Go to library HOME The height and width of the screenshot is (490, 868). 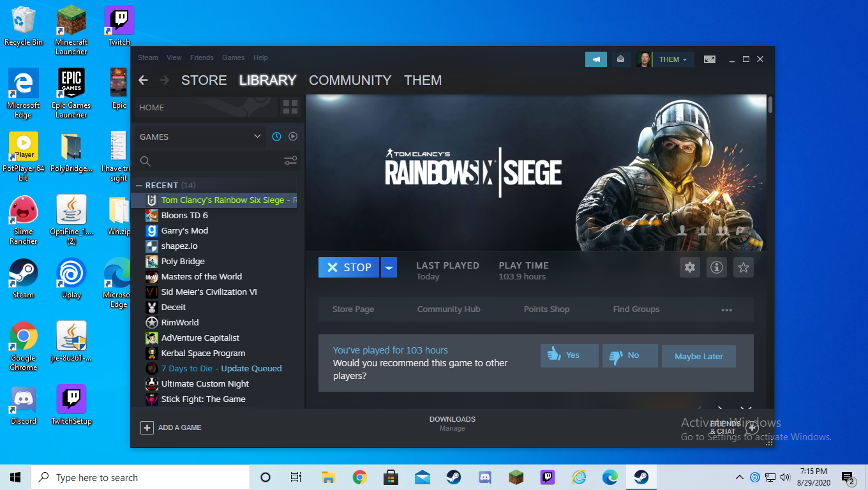pyautogui.click(x=206, y=107)
